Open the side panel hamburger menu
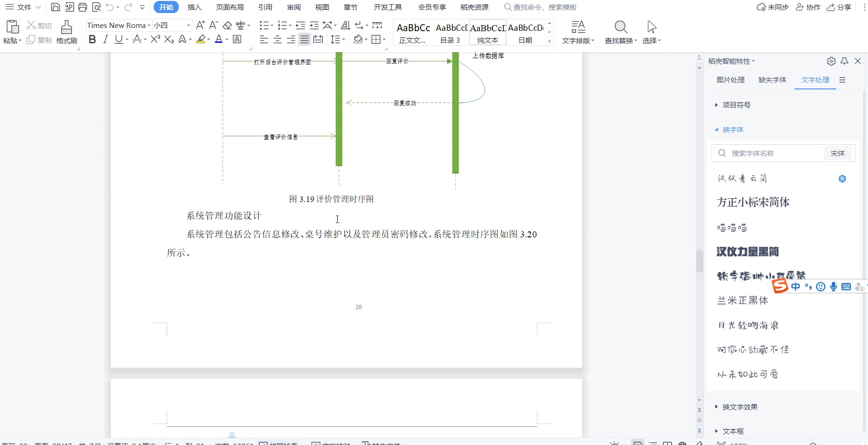The height and width of the screenshot is (445, 868). (842, 80)
